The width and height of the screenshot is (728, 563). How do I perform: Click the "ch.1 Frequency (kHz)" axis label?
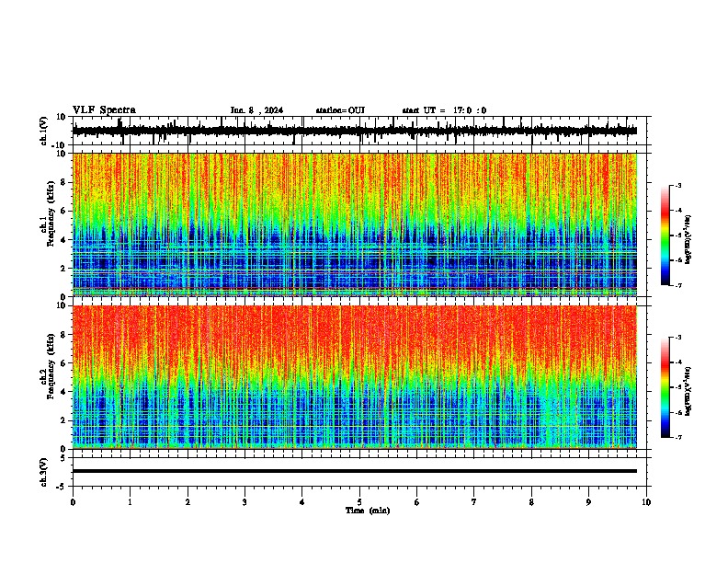48,214
